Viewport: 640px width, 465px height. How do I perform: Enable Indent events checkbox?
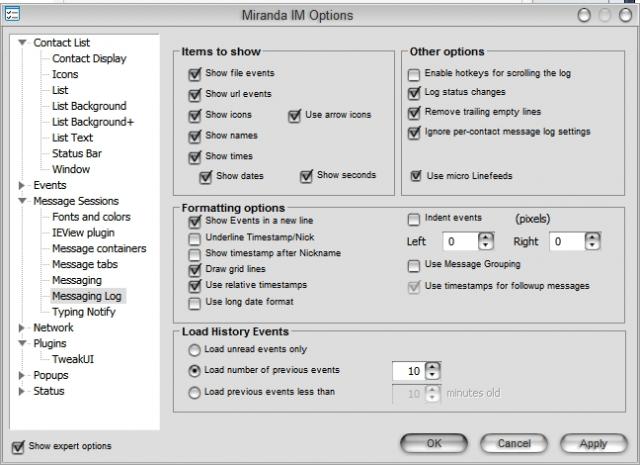coord(414,220)
